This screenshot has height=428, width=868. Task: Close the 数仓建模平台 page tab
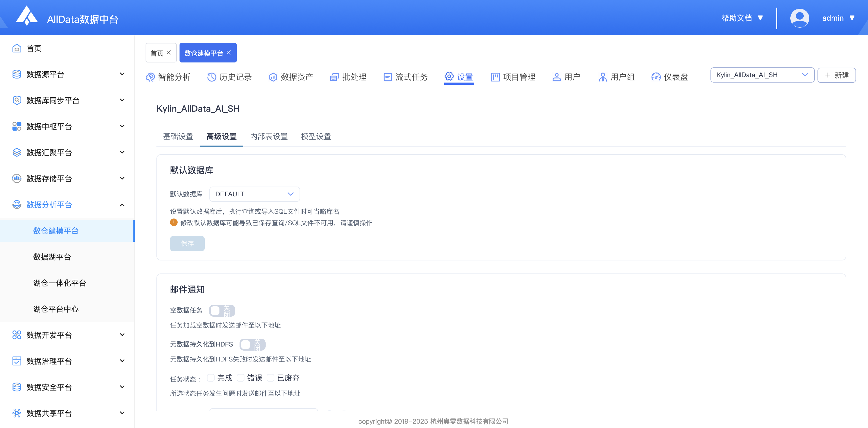[229, 53]
